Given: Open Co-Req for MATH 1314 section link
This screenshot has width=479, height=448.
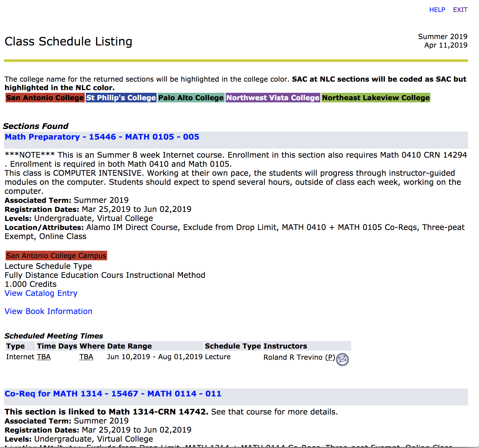Looking at the screenshot, I should [x=113, y=394].
